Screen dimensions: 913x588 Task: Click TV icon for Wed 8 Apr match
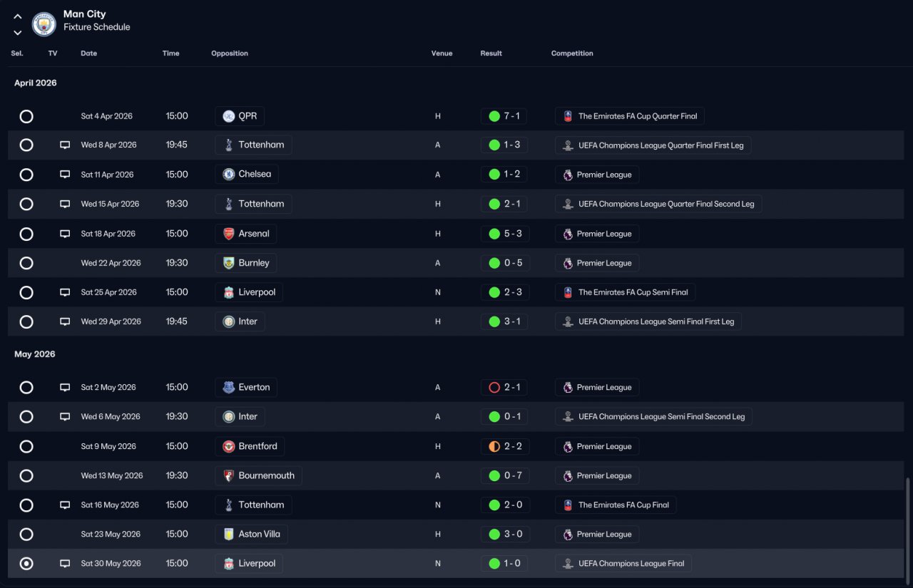point(65,145)
